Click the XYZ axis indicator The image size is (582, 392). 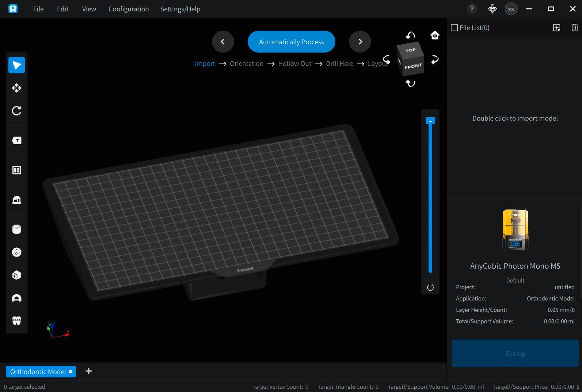coord(58,330)
